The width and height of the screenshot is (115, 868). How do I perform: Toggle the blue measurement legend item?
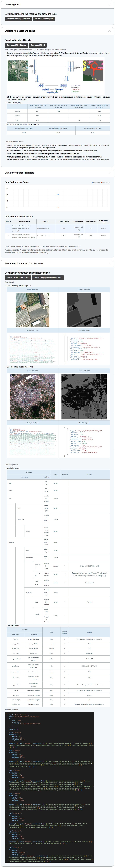96,183
